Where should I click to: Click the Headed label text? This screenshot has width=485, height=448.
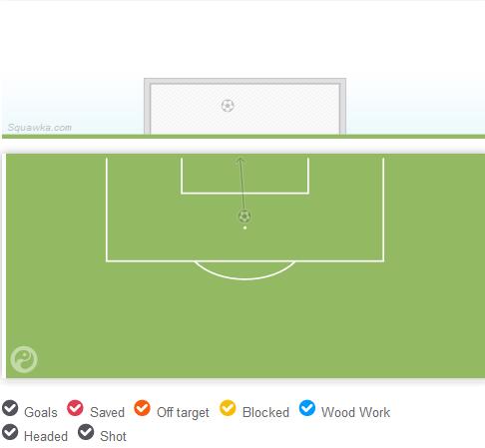(46, 436)
